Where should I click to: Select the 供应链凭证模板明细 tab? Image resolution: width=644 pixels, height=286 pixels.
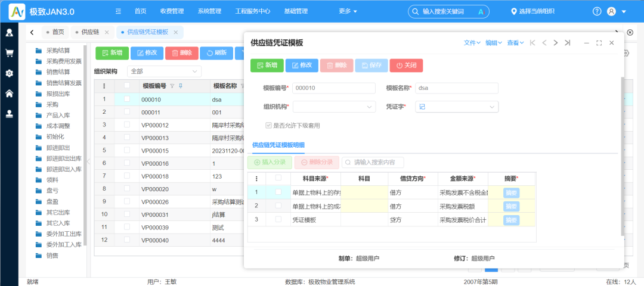278,145
